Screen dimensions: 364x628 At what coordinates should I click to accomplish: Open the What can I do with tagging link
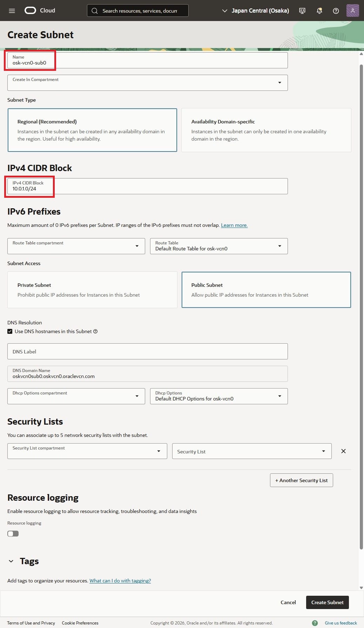coord(120,581)
